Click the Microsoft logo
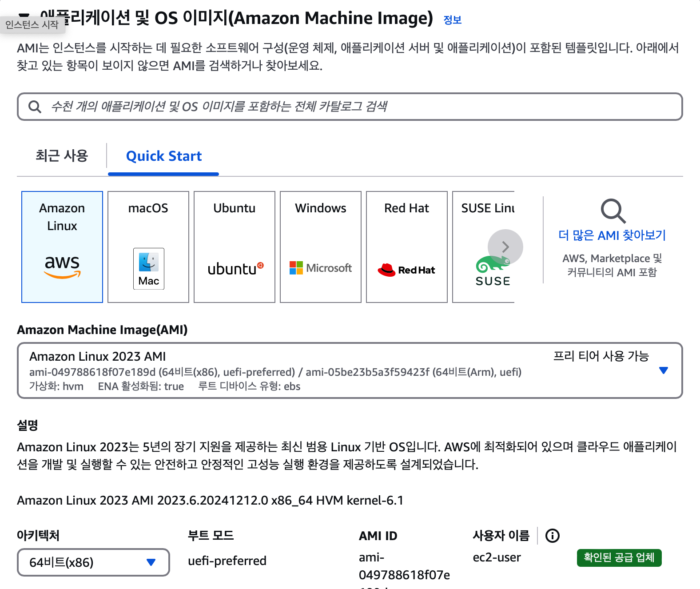Viewport: 700px width, 589px height. [x=320, y=268]
